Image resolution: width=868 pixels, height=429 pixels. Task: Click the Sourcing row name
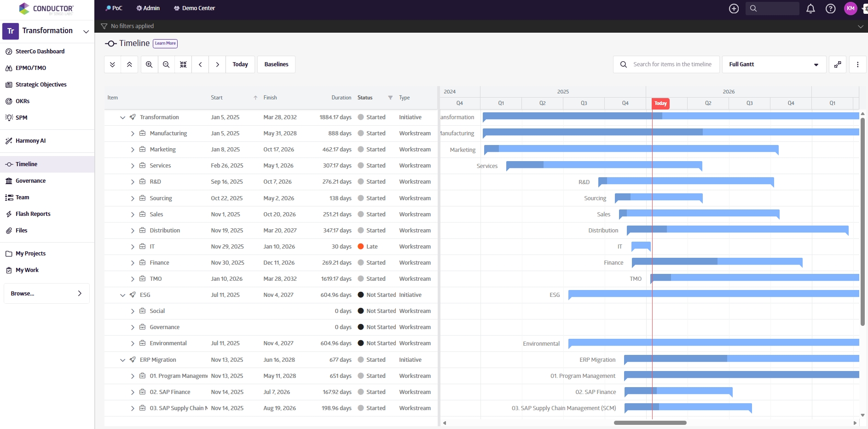tap(161, 198)
